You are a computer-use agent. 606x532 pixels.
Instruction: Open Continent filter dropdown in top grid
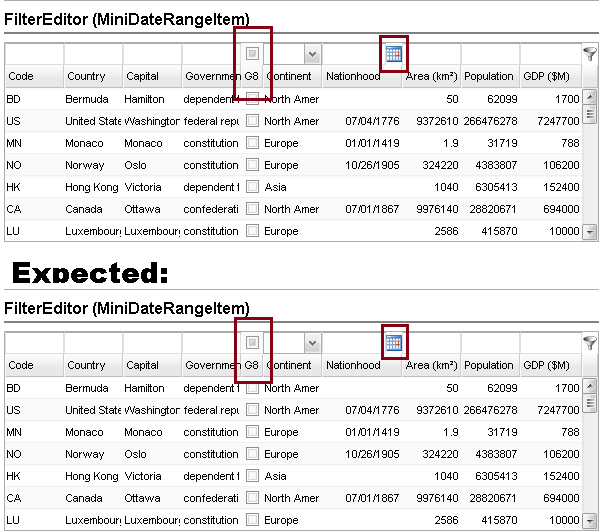[312, 54]
